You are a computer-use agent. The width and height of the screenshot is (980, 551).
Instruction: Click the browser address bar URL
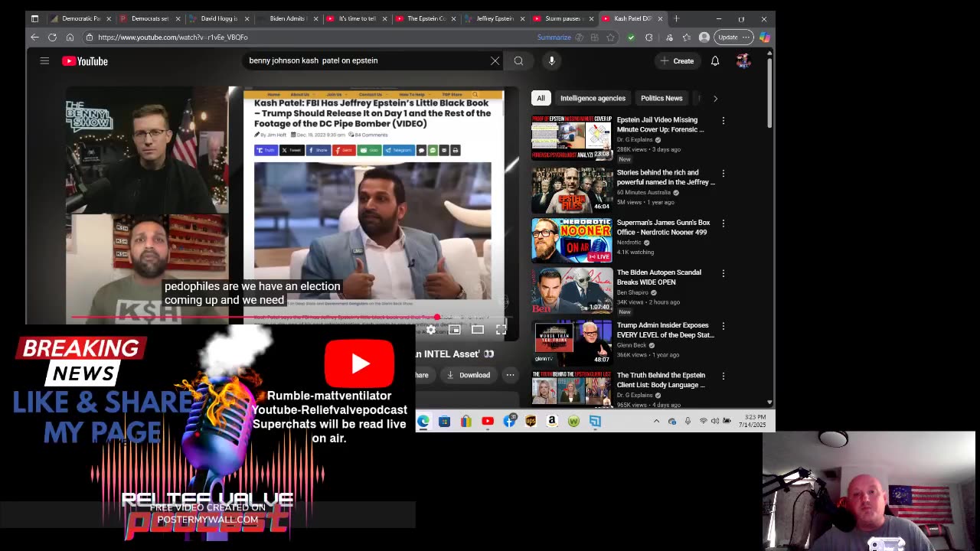[x=173, y=37]
